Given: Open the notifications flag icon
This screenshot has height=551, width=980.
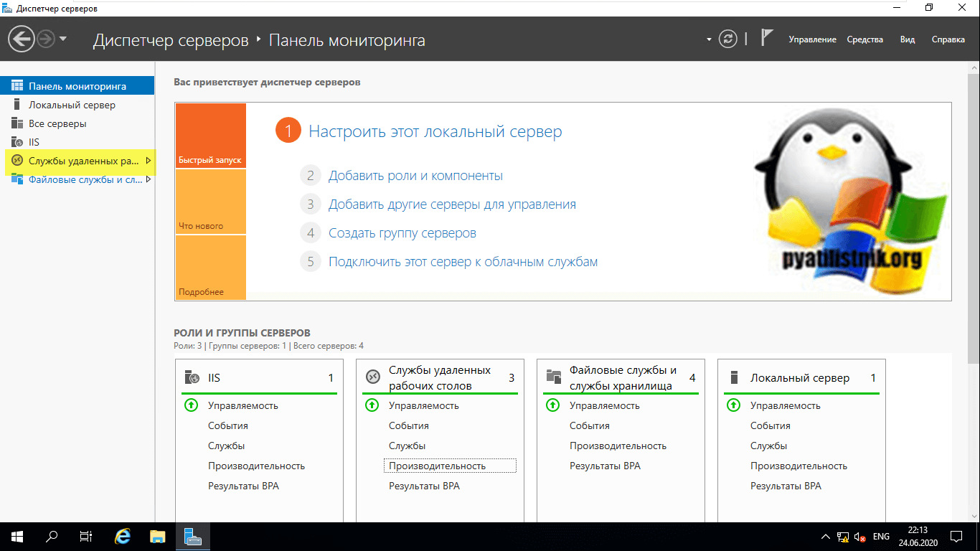Looking at the screenshot, I should (x=766, y=39).
